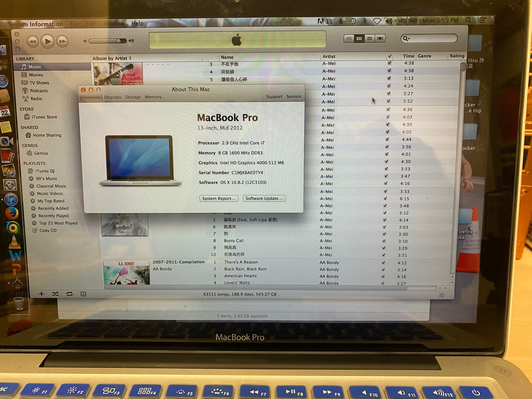The image size is (532, 399).
Task: Open the Help menu
Action: coord(137,23)
